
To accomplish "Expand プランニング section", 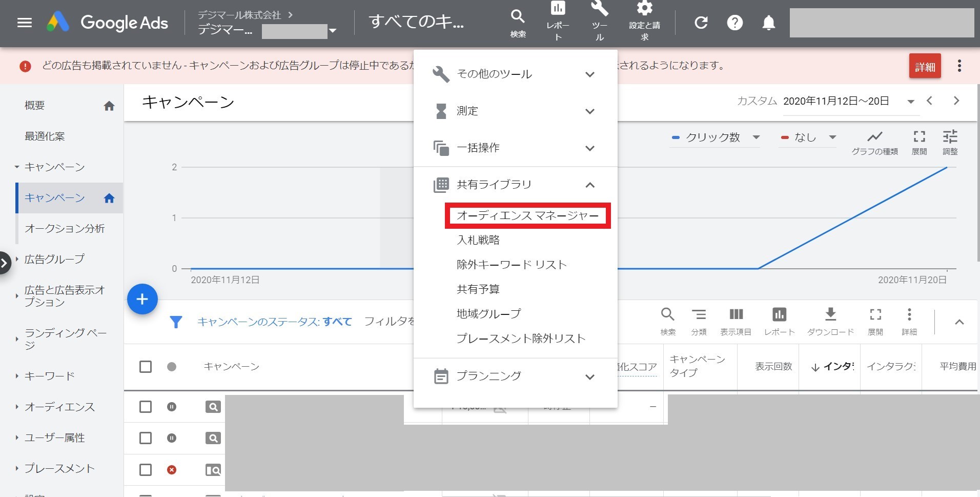I will click(x=515, y=376).
